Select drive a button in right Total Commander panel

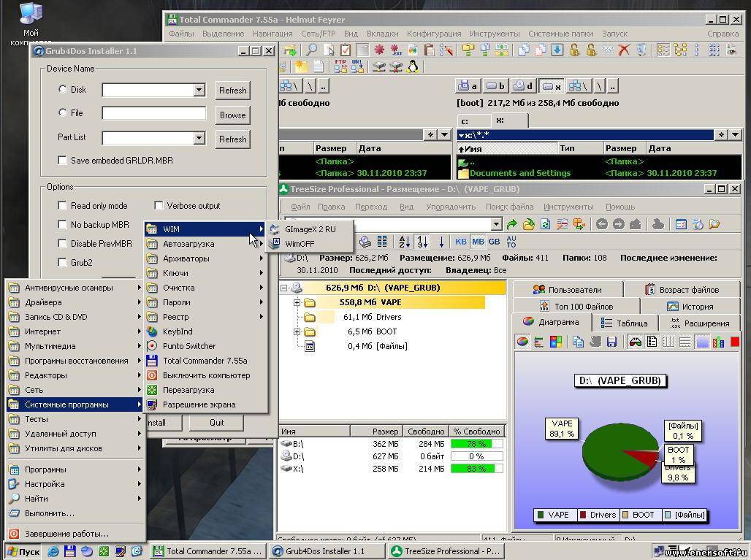point(468,86)
